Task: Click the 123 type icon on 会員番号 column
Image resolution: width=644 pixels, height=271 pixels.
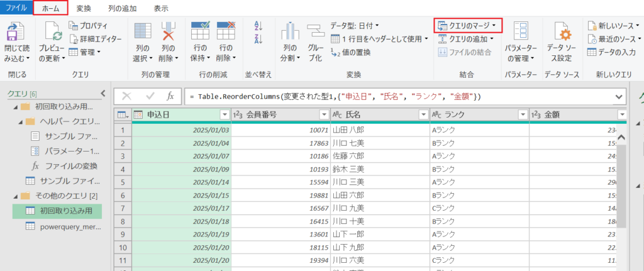Action: [238, 115]
